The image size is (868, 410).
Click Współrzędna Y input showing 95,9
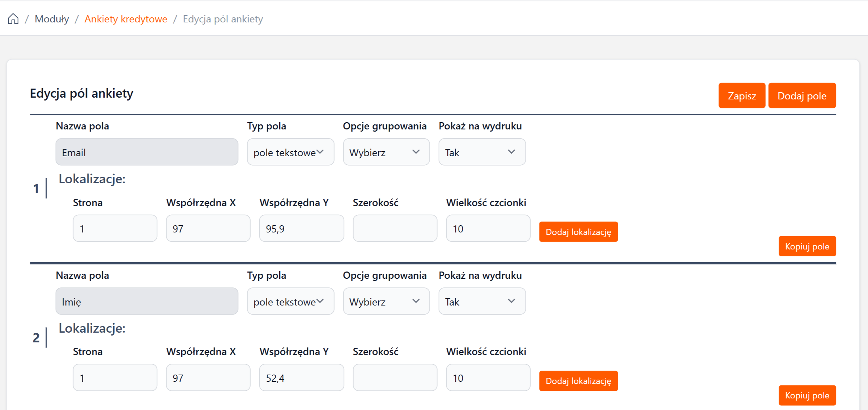(x=301, y=229)
